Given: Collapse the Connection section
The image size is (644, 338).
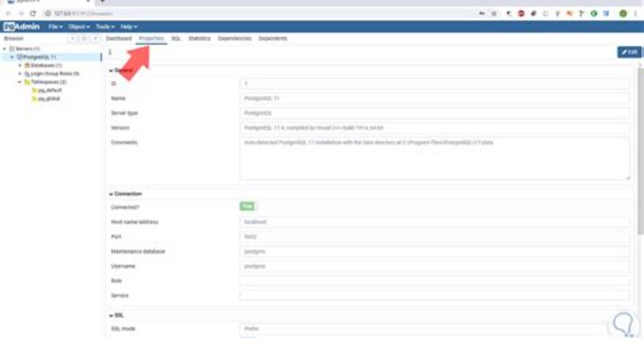Looking at the screenshot, I should point(111,194).
